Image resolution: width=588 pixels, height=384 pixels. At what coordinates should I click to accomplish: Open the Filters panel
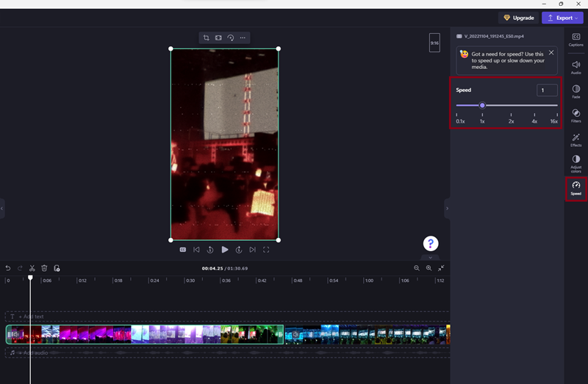click(x=576, y=116)
